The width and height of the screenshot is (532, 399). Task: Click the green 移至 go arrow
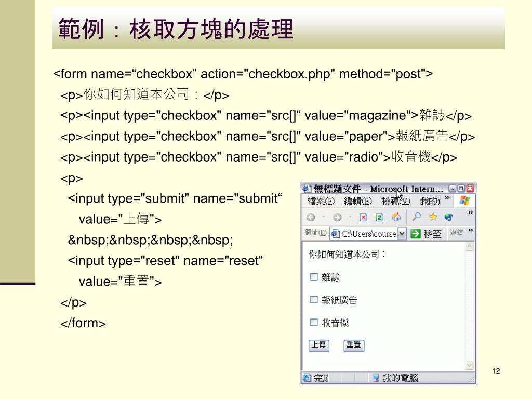point(415,233)
